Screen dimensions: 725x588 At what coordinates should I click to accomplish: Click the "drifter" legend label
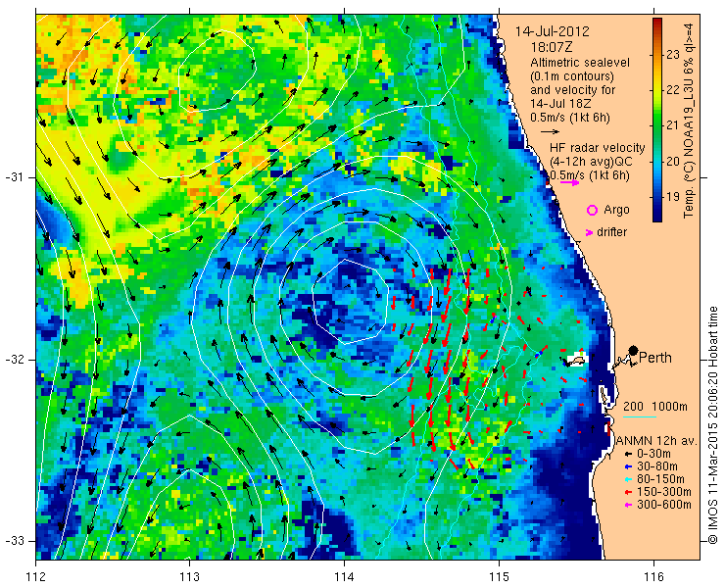[611, 232]
